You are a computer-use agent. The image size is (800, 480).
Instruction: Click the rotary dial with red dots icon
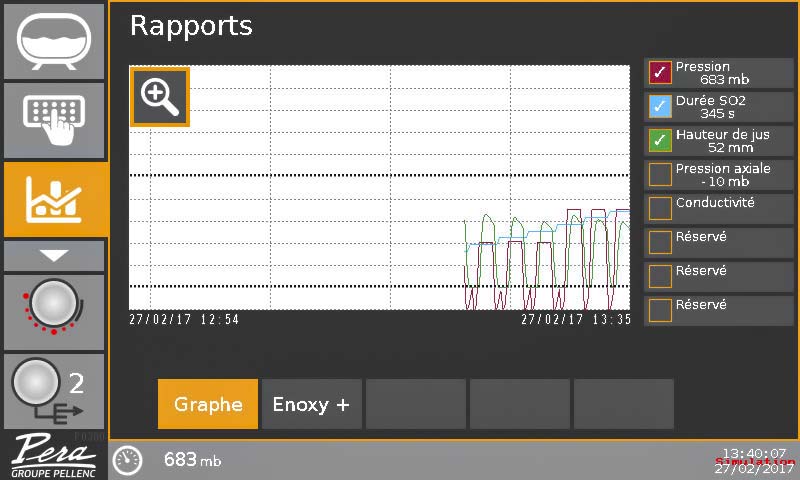[x=54, y=312]
